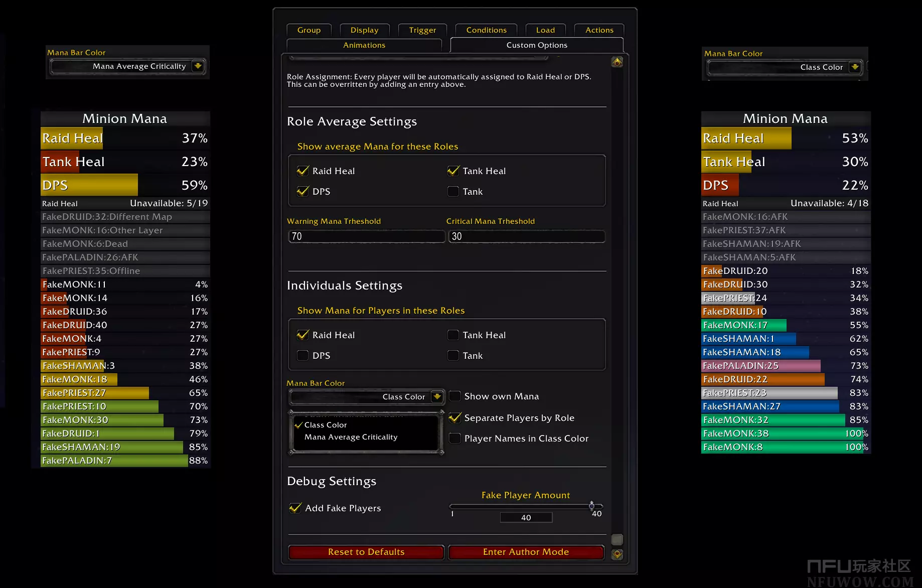Open the Conditions tab
Viewport: 922px width, 588px height.
pyautogui.click(x=486, y=30)
